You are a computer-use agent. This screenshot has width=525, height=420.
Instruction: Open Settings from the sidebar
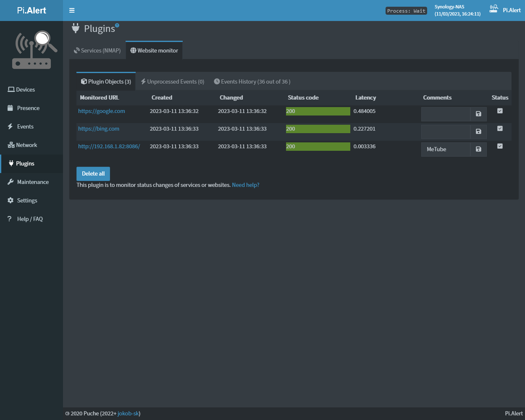click(27, 200)
